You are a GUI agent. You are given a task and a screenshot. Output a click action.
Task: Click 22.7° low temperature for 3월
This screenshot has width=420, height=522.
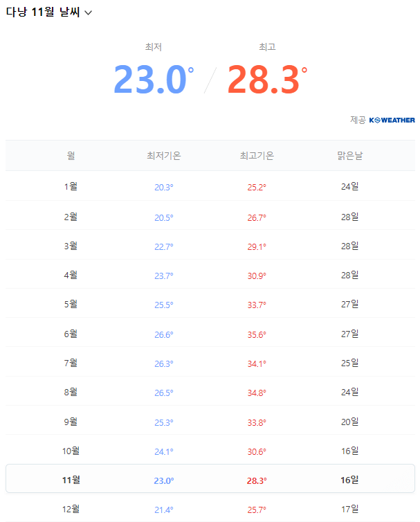[164, 246]
